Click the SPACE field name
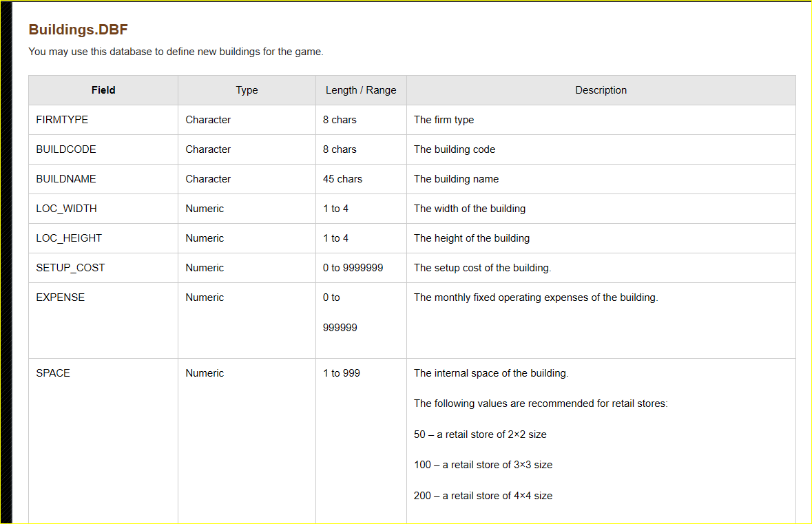Screen dimensions: 812x524 53,373
